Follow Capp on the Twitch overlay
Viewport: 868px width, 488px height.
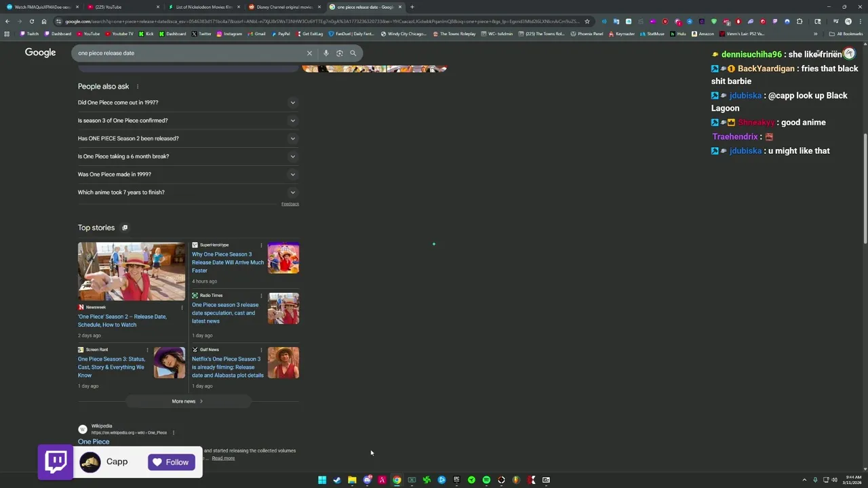[171, 462]
